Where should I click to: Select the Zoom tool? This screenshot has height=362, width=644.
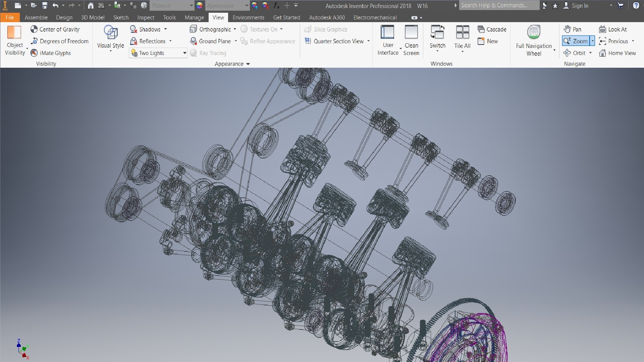(576, 41)
